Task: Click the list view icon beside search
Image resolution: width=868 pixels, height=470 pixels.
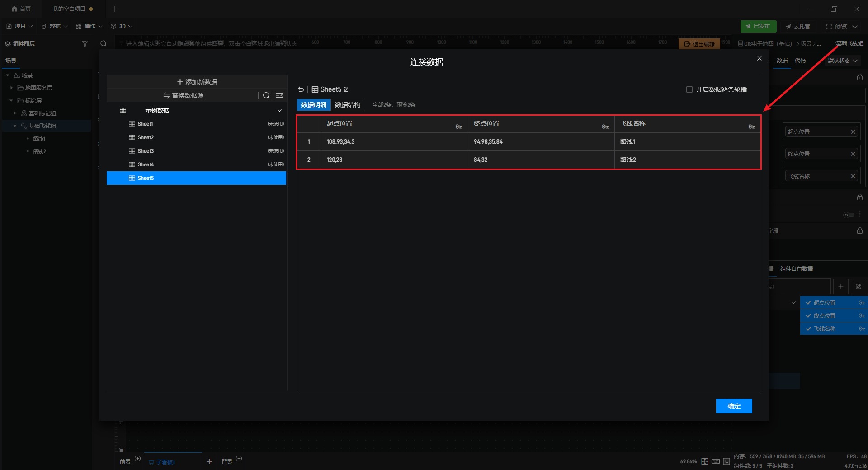Action: coord(279,95)
